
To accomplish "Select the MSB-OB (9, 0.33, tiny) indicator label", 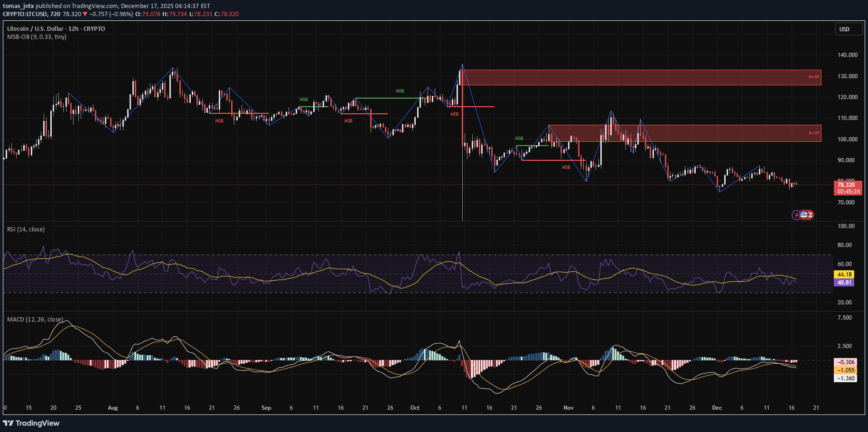I will coord(37,37).
